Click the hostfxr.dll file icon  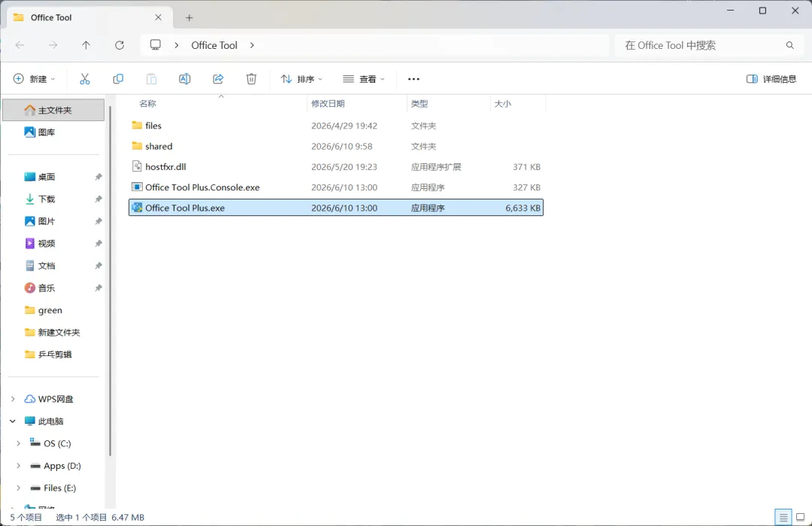(x=137, y=166)
